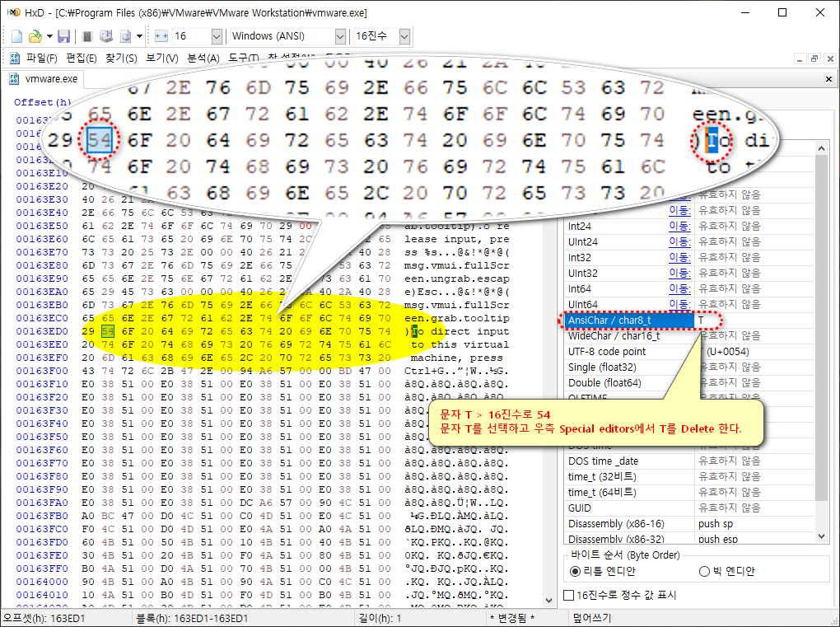The image size is (840, 627).
Task: Close the inner document window with X
Action: 830,59
